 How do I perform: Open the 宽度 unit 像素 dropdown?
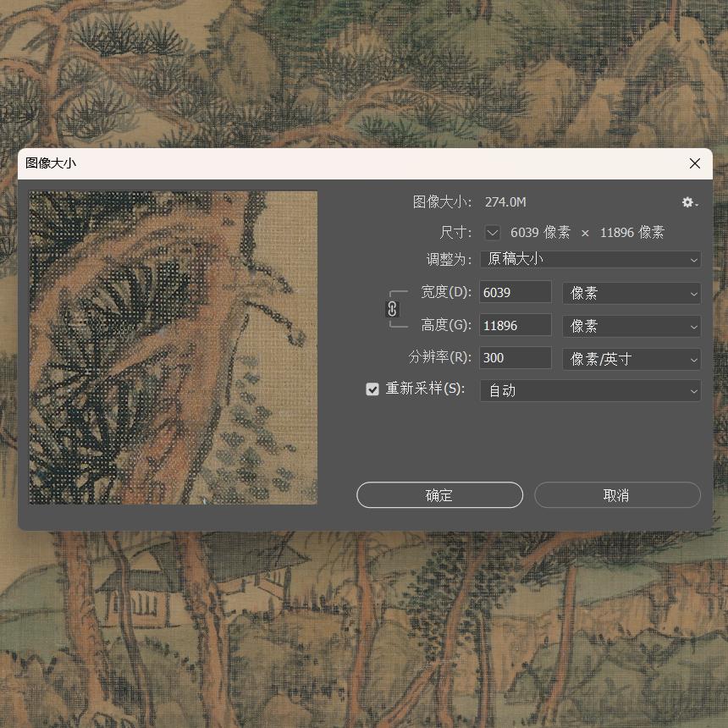point(631,293)
